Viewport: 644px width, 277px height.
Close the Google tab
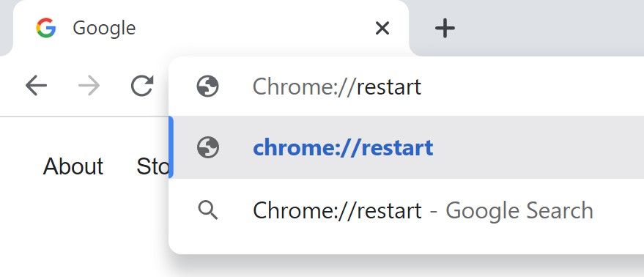click(x=382, y=29)
